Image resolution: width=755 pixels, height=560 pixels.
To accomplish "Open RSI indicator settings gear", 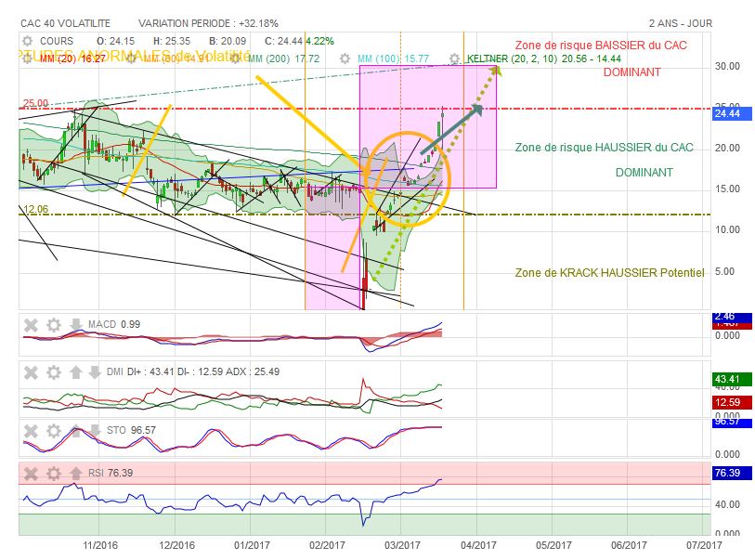I will 54,474.
